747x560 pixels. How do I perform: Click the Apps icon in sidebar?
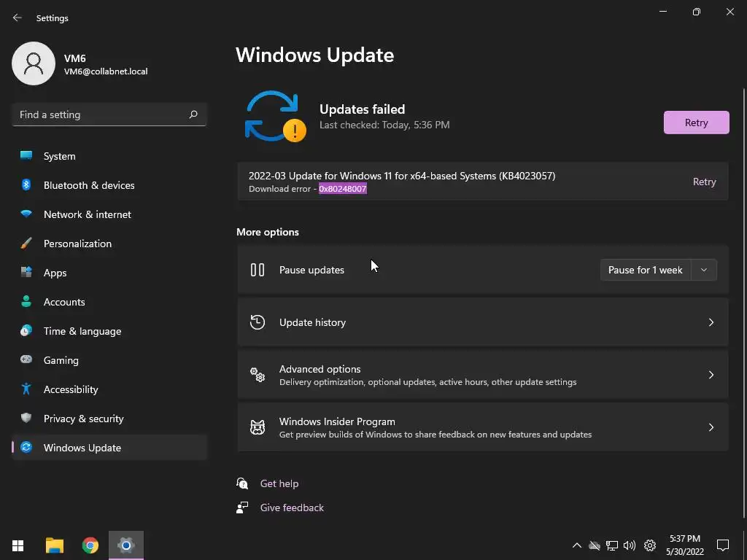tap(26, 273)
